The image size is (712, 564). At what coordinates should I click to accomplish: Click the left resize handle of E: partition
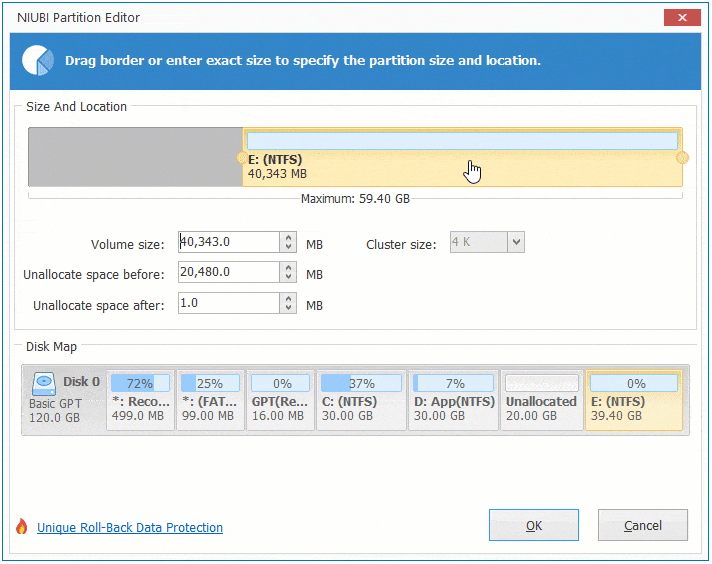pos(240,158)
